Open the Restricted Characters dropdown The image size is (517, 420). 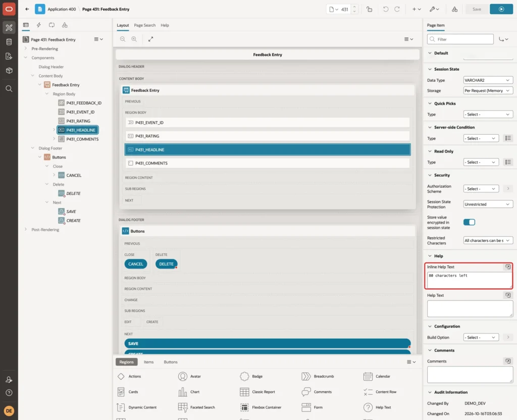488,241
